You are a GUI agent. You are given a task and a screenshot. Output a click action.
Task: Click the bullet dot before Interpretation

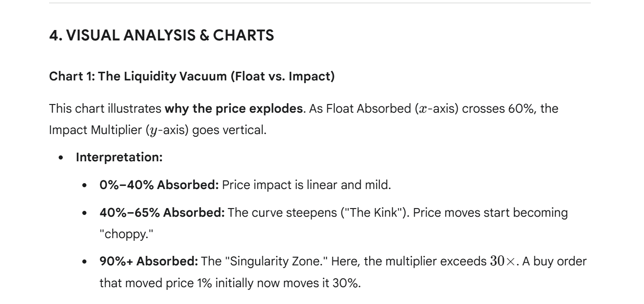pyautogui.click(x=61, y=158)
